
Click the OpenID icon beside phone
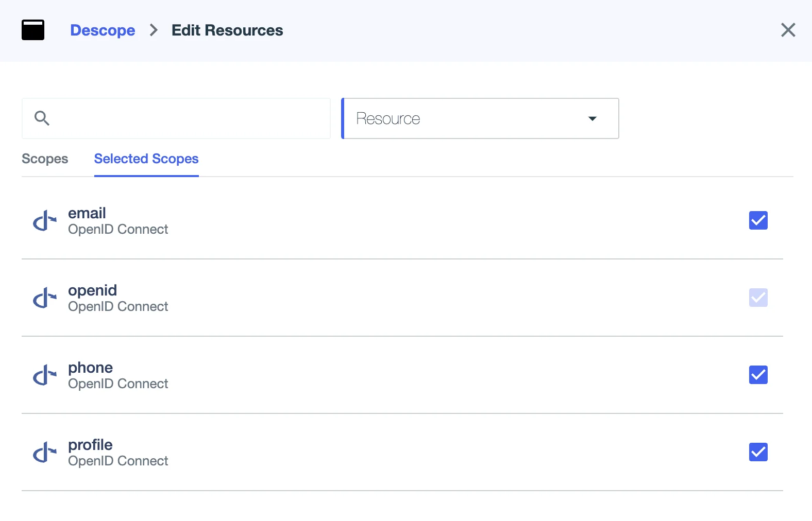45,375
